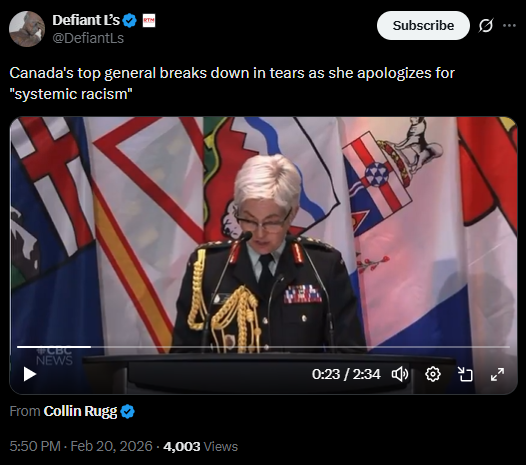Click Collin Rugg's verified badge

127,411
